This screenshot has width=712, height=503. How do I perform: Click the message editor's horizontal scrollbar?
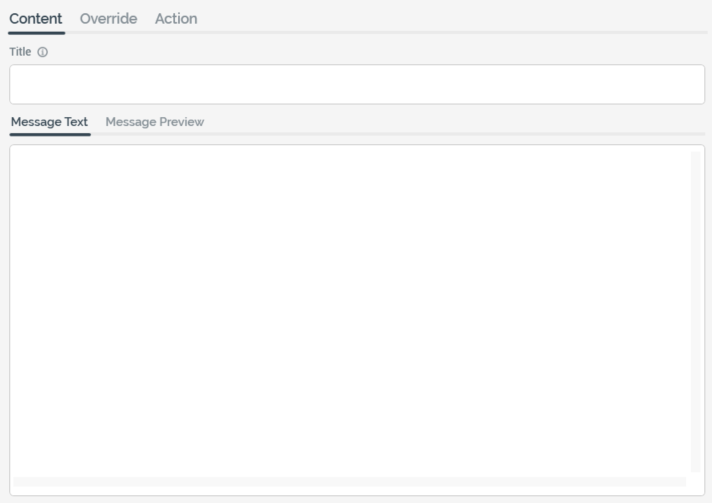pyautogui.click(x=350, y=482)
